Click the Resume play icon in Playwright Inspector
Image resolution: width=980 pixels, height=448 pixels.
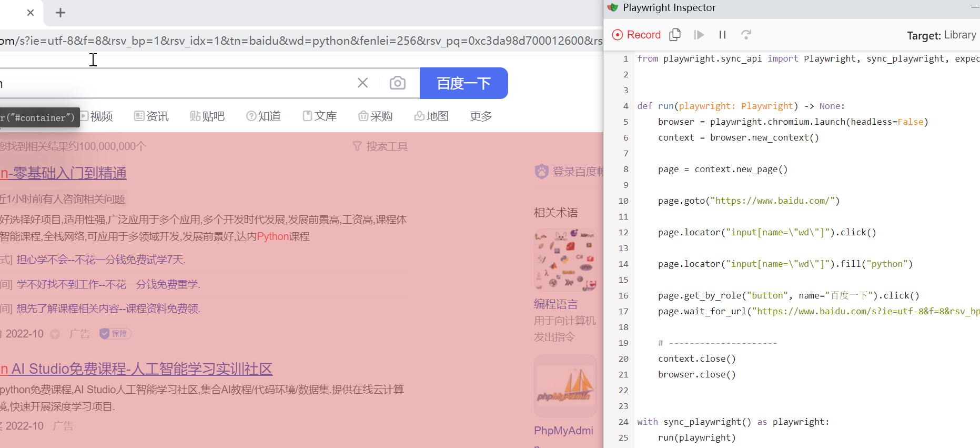pyautogui.click(x=699, y=35)
